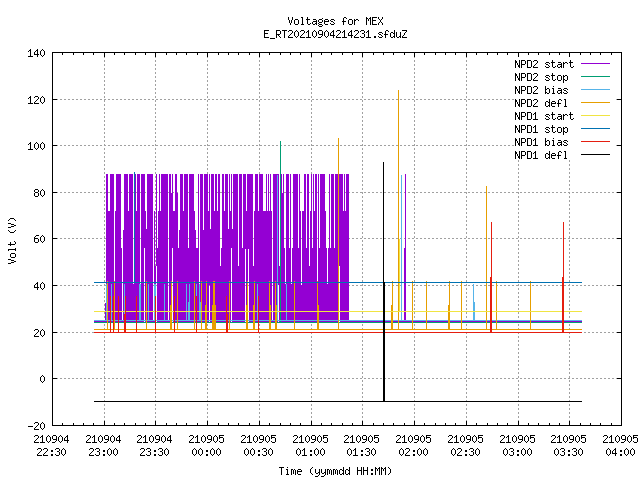
Task: Click the 'NPD1 defl' legend label
Action: click(x=541, y=156)
